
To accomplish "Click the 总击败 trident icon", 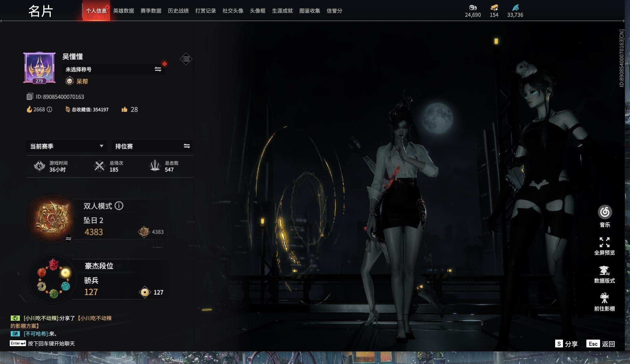I will pos(155,166).
